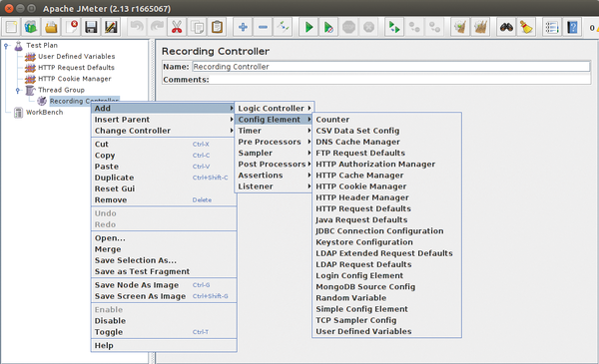The image size is (599, 364).
Task: Open the Post Processors submenu
Action: point(274,165)
